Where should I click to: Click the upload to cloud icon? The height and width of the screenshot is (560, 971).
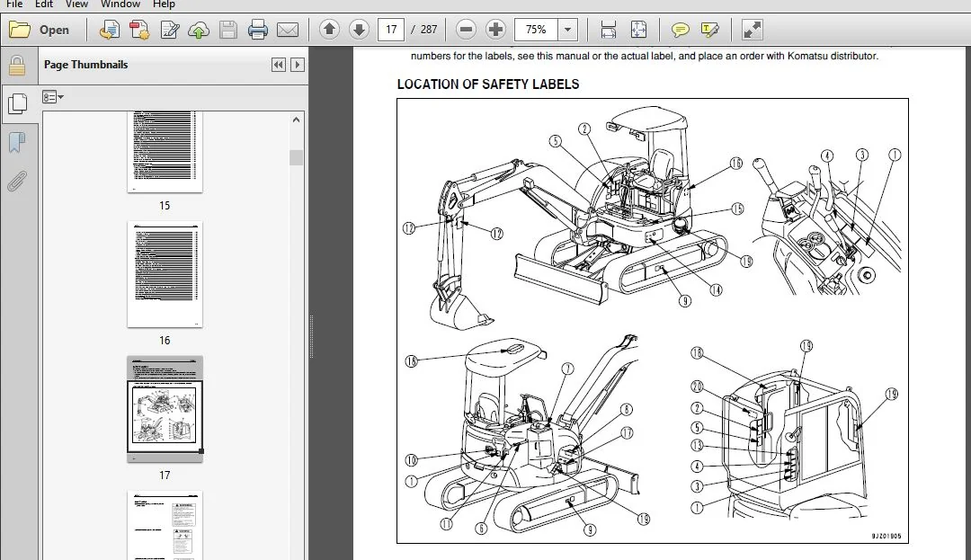pos(199,30)
